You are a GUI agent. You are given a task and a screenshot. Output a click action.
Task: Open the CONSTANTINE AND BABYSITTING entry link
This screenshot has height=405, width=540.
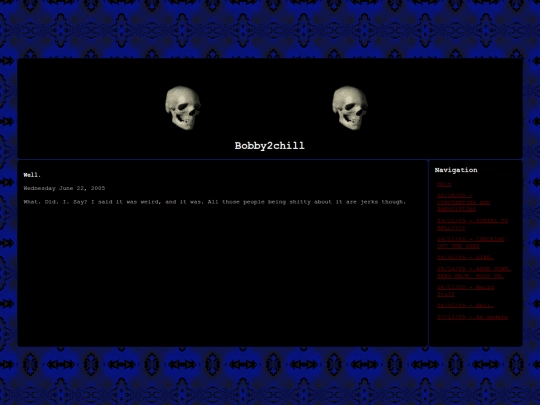point(464,202)
